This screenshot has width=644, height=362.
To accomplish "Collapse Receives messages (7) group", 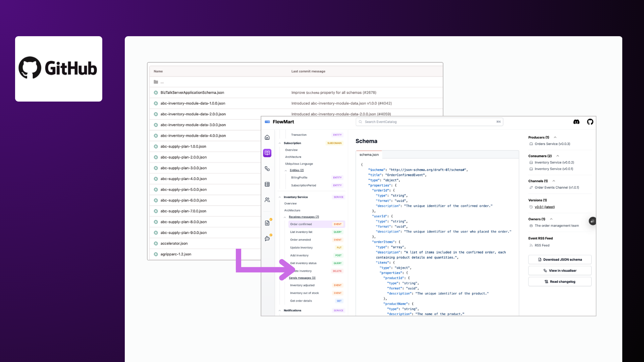I will coord(285,217).
